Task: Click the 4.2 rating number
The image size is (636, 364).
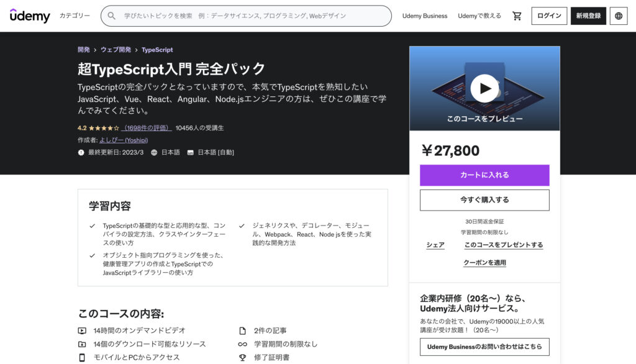Action: coord(82,128)
